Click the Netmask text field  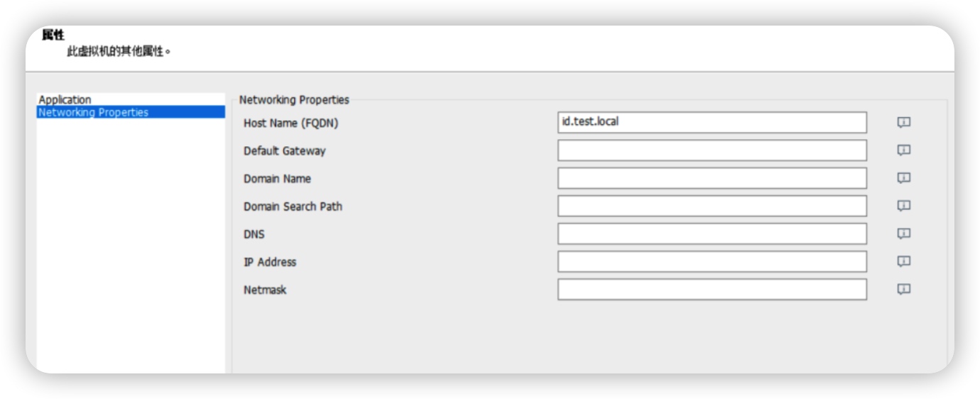pyautogui.click(x=712, y=289)
